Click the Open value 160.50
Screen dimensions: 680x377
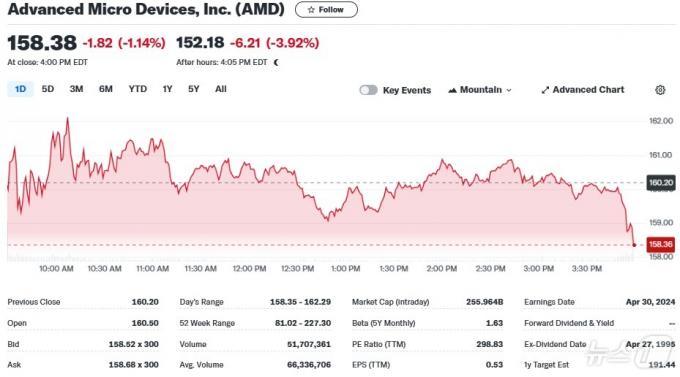point(145,323)
